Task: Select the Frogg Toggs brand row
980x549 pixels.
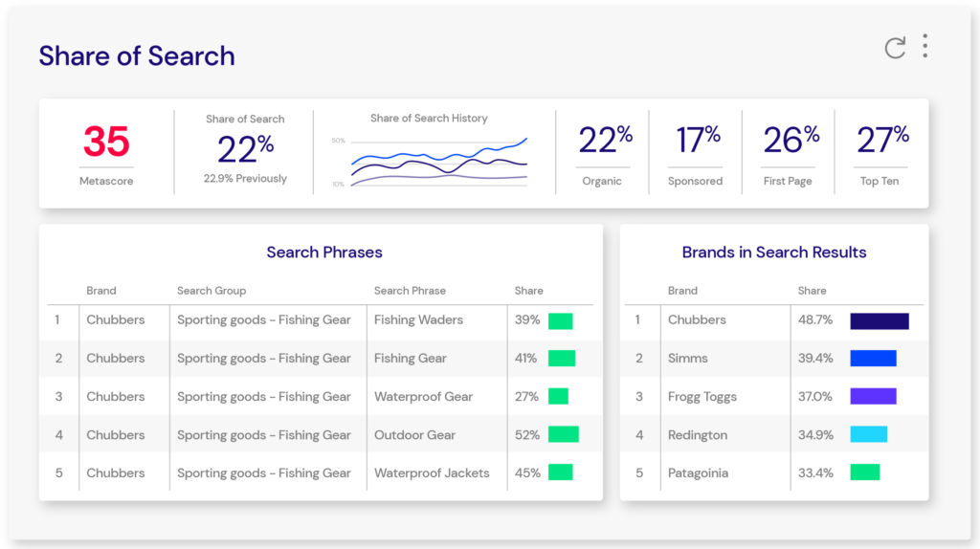Action: coord(773,397)
